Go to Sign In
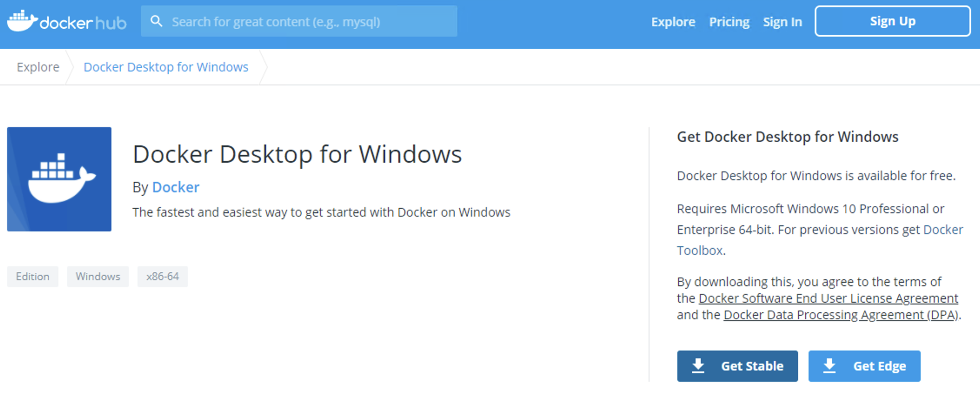980x401 pixels. tap(783, 22)
